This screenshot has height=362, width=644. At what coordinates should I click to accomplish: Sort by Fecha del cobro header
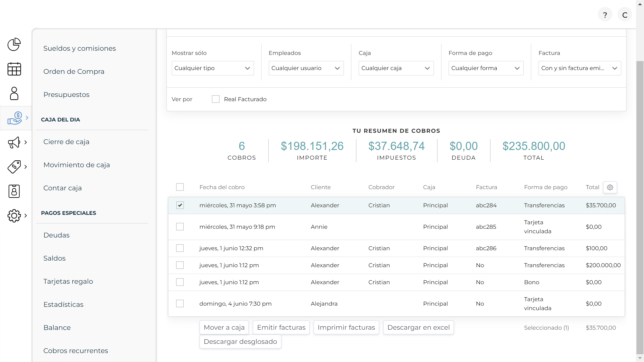point(222,187)
